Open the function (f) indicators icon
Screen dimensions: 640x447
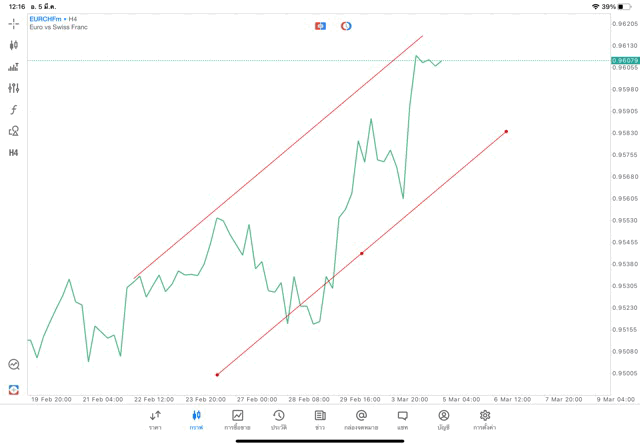tap(14, 110)
